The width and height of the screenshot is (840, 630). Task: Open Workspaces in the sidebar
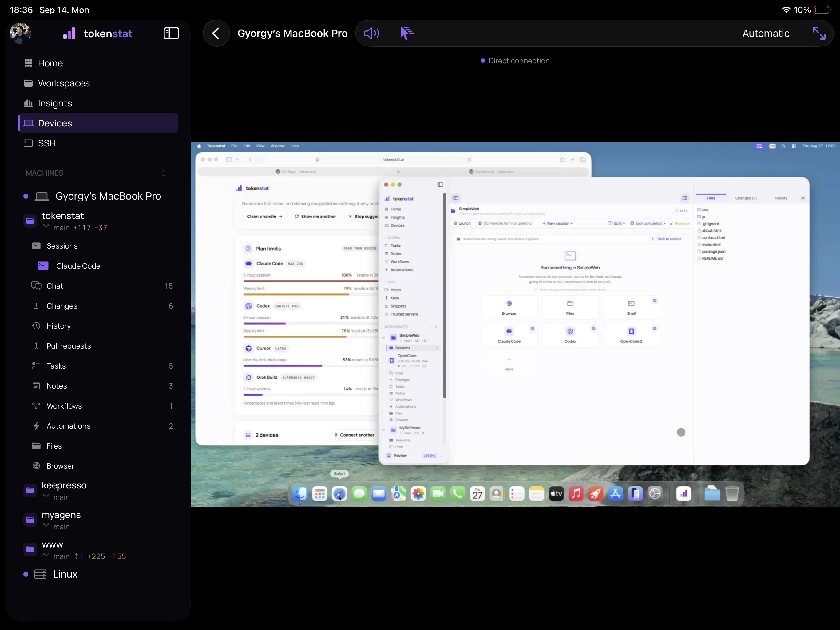pos(98,83)
